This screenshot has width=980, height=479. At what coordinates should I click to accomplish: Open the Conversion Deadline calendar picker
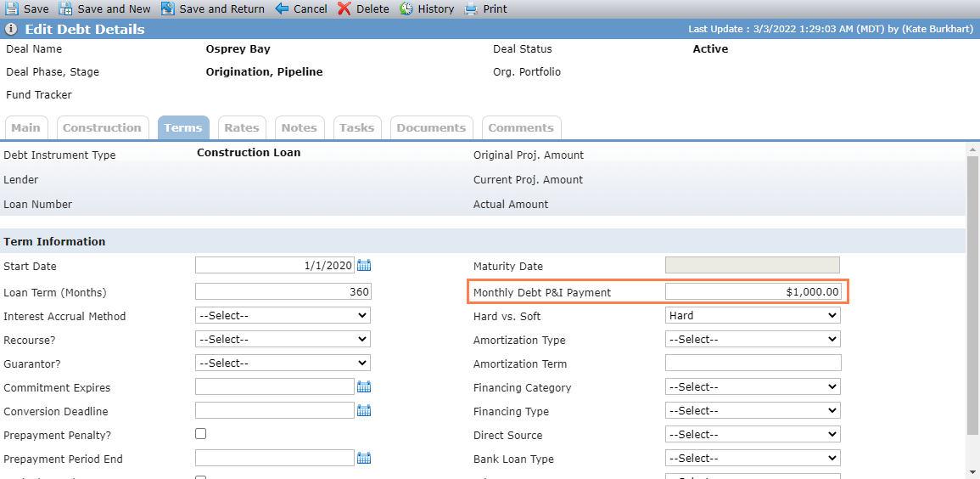click(364, 410)
